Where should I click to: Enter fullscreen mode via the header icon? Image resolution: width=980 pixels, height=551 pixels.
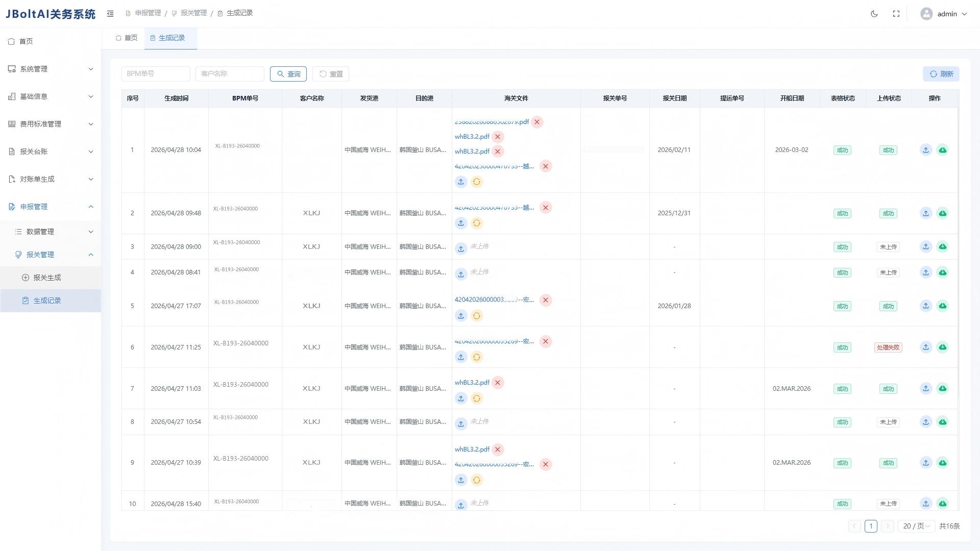(x=896, y=14)
